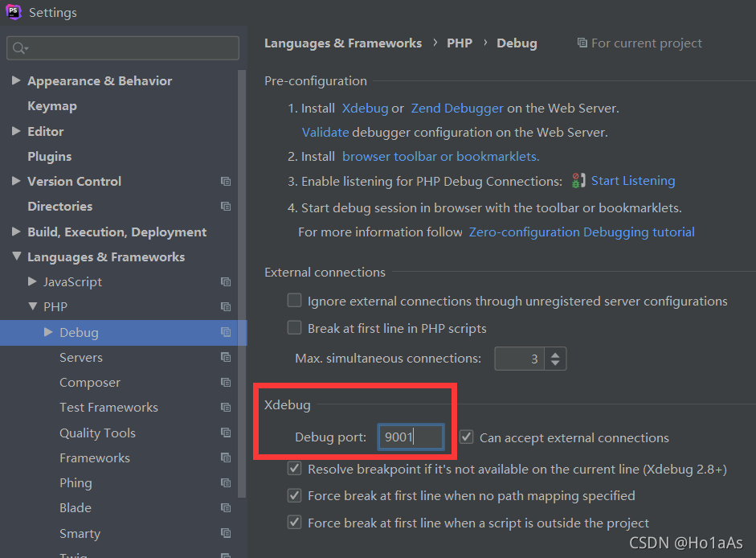
Task: Click the project-level icon beside Smarty
Action: click(226, 533)
